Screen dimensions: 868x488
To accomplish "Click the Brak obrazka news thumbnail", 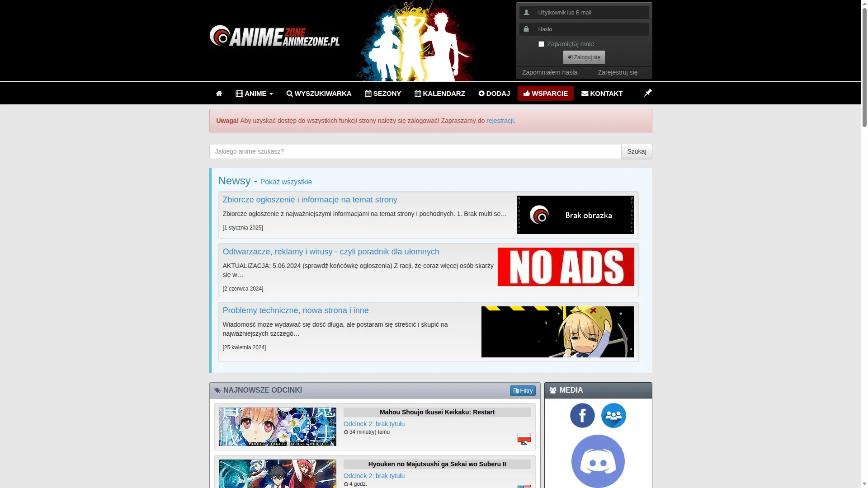I will point(575,215).
